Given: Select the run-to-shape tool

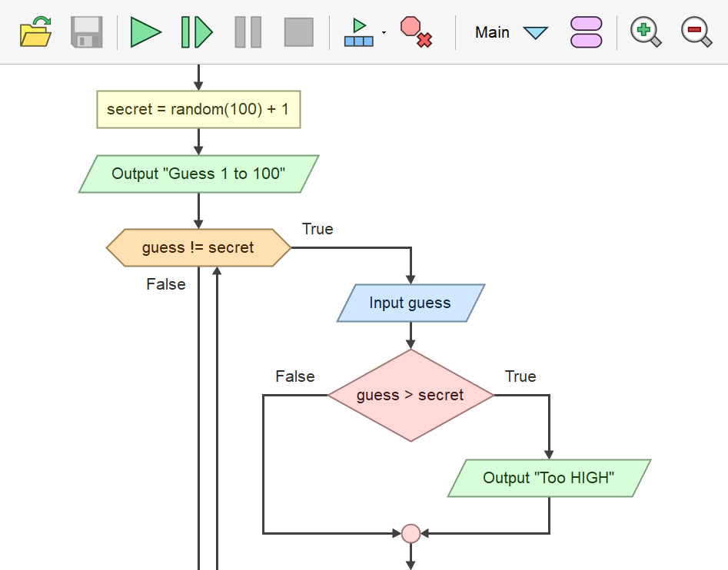Looking at the screenshot, I should coord(360,32).
